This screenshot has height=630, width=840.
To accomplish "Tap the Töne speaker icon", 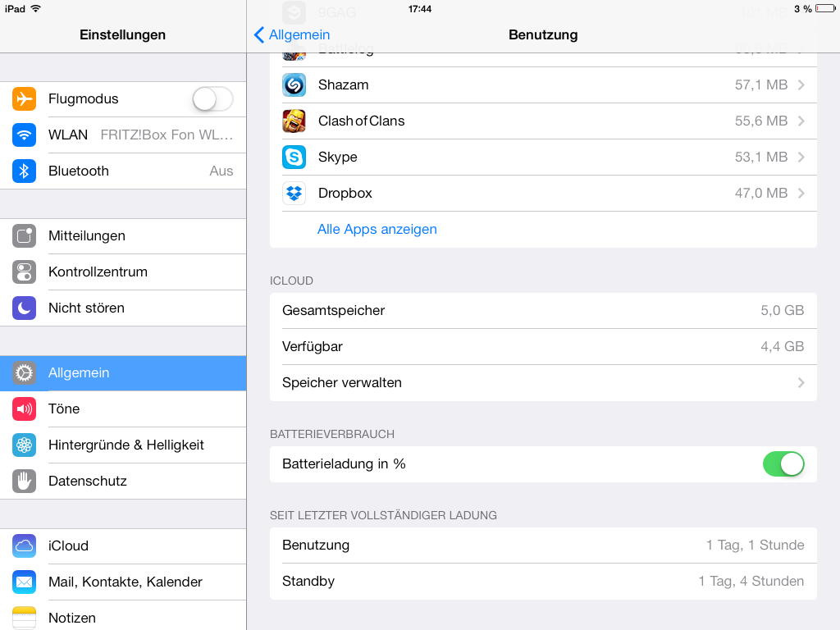I will point(24,409).
